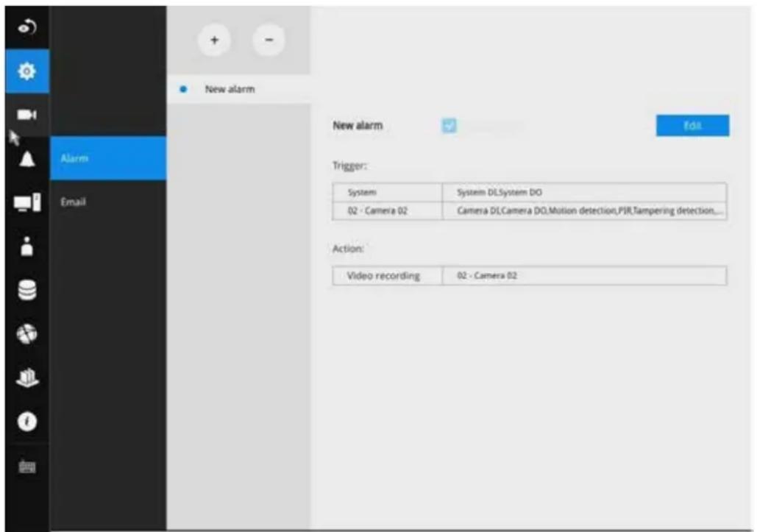The image size is (757, 532).
Task: Select the Alarm menu item
Action: pyautogui.click(x=108, y=158)
